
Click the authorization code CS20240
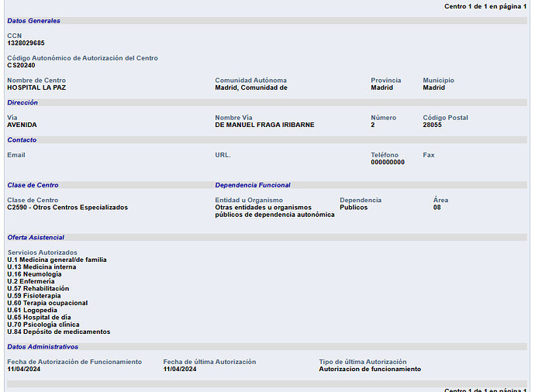[x=21, y=66]
